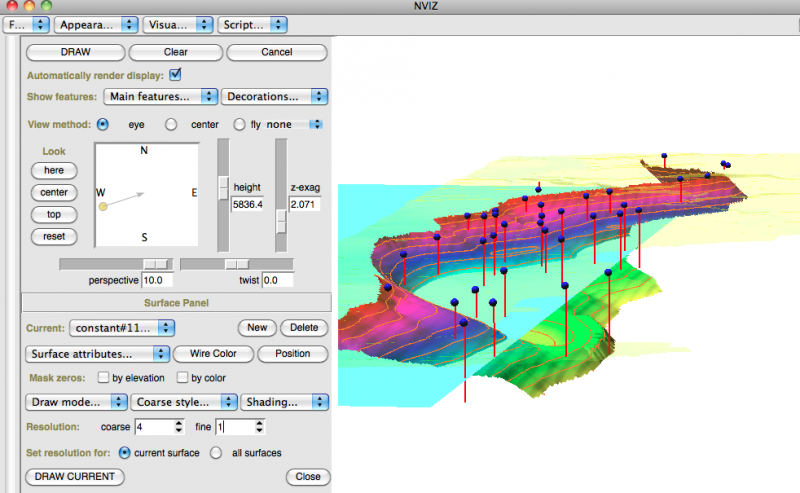Select the eye view method
Screen dimensions: 800x493
tap(102, 125)
